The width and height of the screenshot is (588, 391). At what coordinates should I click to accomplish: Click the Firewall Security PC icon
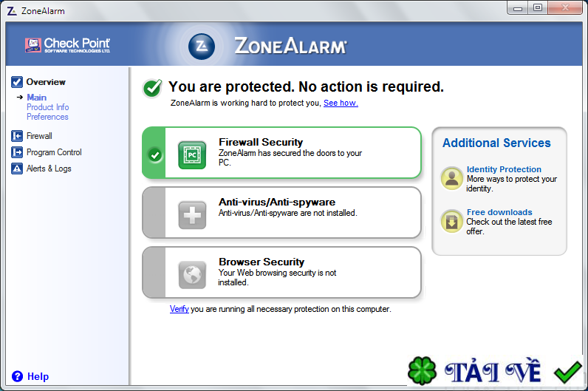[192, 155]
